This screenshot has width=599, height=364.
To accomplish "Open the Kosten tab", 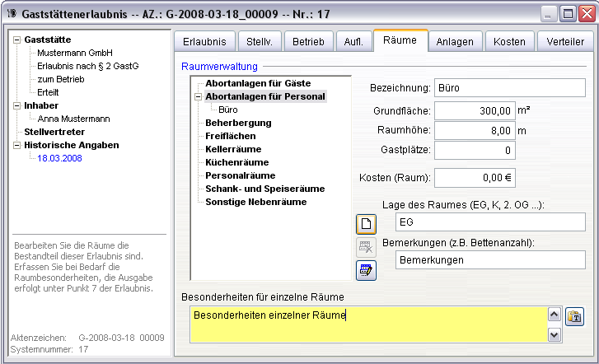I will click(x=508, y=41).
